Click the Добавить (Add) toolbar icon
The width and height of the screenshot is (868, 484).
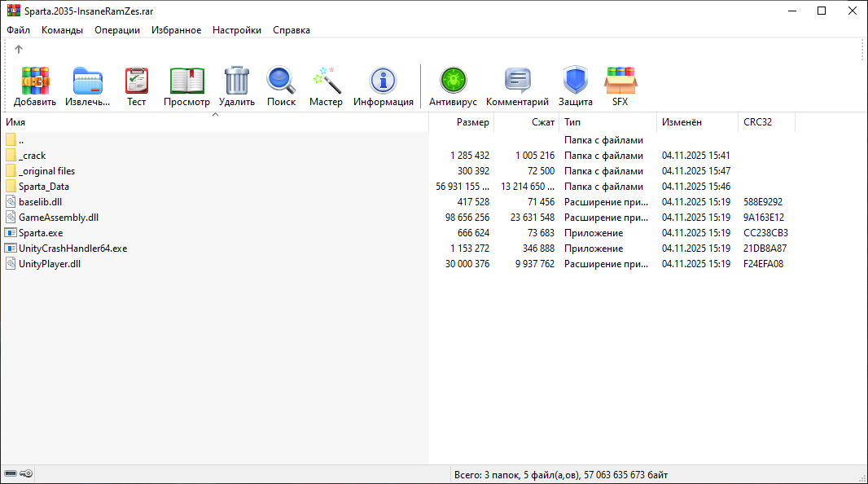(x=35, y=81)
